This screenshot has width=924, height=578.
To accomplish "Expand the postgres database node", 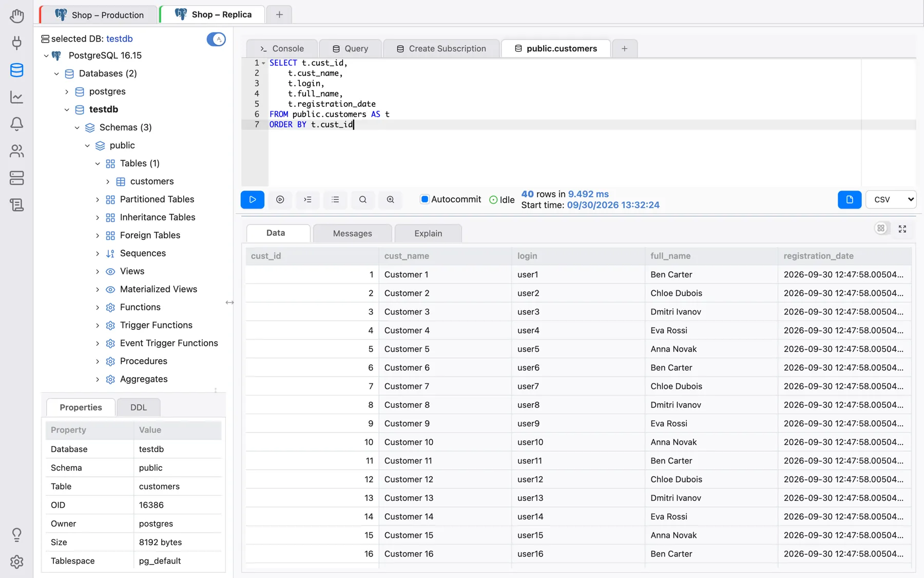I will pyautogui.click(x=67, y=91).
